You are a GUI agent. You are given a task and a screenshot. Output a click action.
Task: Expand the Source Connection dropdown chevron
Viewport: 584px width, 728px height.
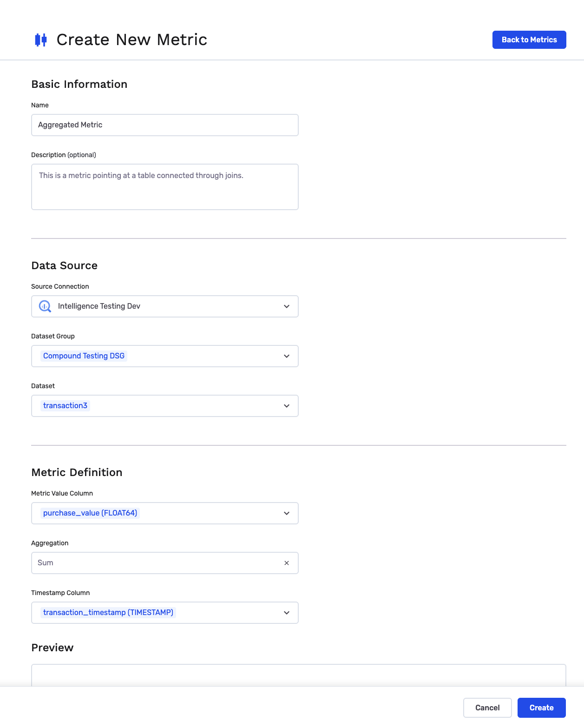[x=287, y=306]
